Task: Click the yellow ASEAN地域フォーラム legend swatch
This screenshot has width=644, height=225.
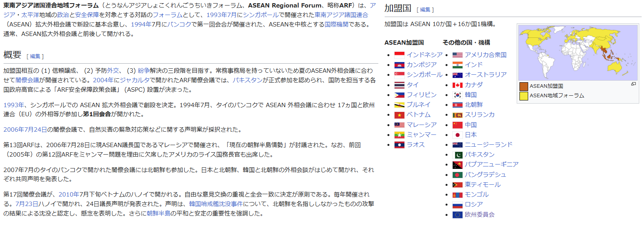Action: point(523,96)
